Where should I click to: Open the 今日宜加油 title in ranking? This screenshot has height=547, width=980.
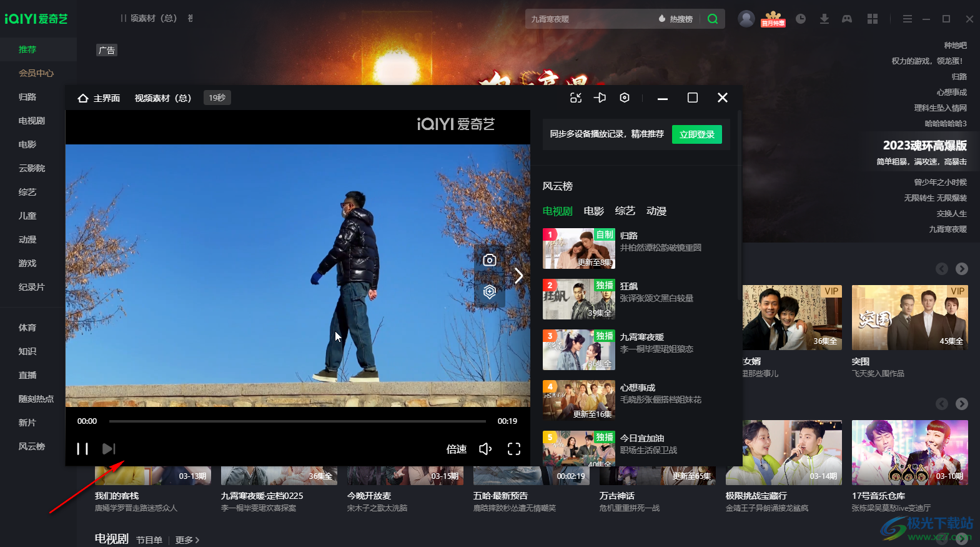[642, 438]
